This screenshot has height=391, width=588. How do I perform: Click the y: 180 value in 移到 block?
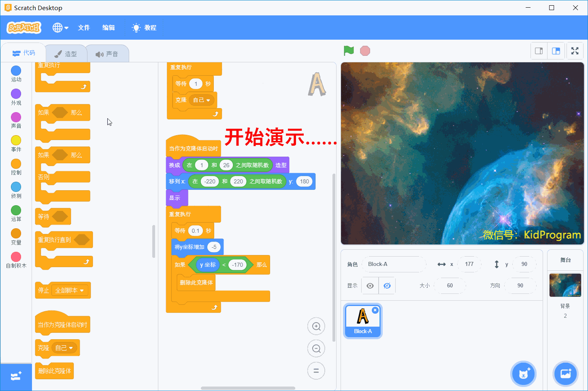click(305, 181)
